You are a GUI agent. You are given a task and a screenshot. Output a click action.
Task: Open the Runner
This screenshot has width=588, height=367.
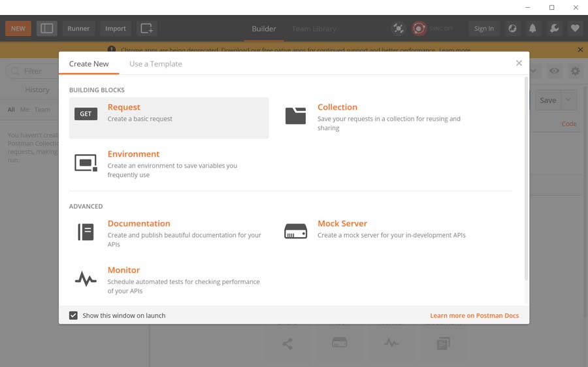[x=78, y=29]
